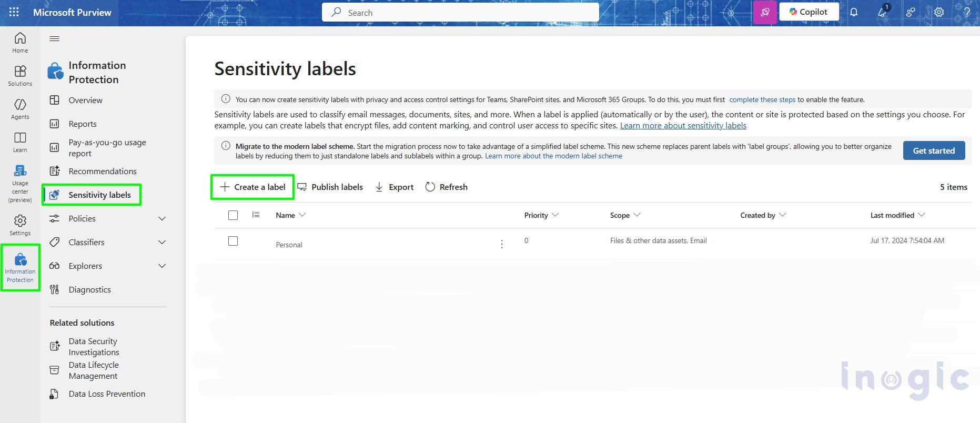Expand the Policies section chevron
Image resolution: width=980 pixels, height=423 pixels.
pos(162,219)
